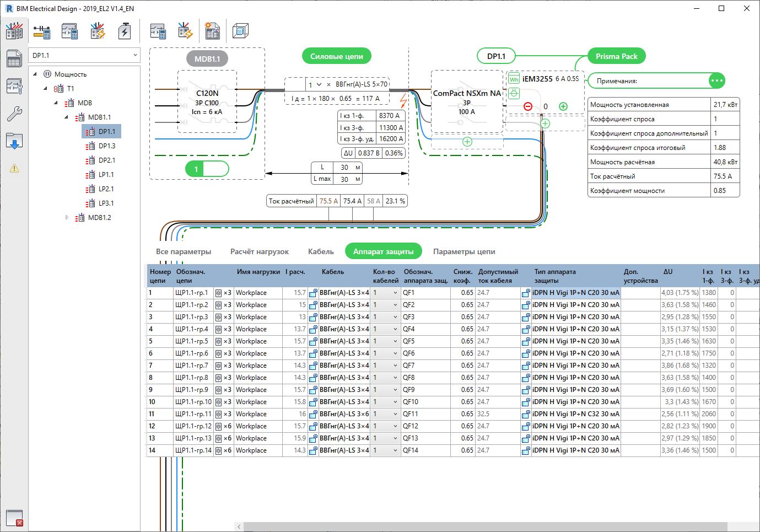760x532 pixels.
Task: Open the wrench settings icon in sidebar
Action: 14,114
